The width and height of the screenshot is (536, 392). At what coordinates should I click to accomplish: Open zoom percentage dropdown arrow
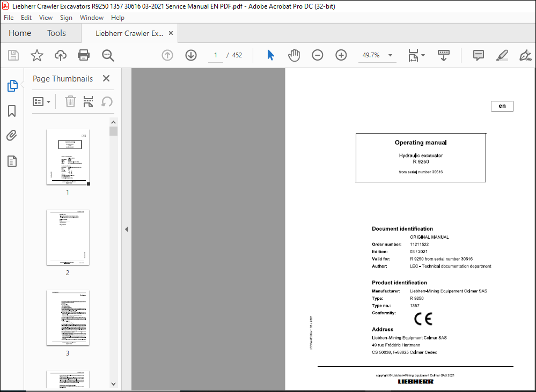(390, 55)
